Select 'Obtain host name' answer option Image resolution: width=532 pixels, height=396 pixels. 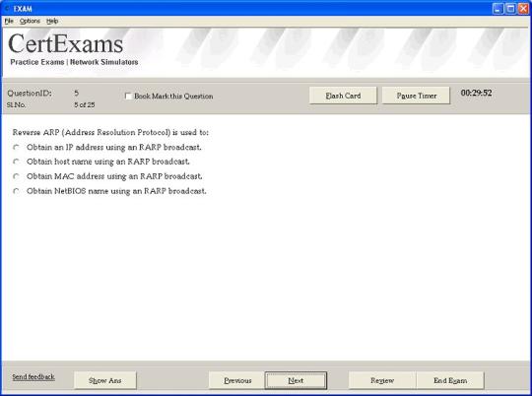pyautogui.click(x=16, y=162)
